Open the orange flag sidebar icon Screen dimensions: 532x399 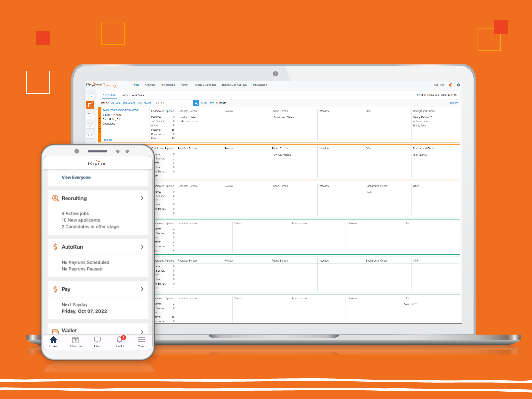coord(90,105)
